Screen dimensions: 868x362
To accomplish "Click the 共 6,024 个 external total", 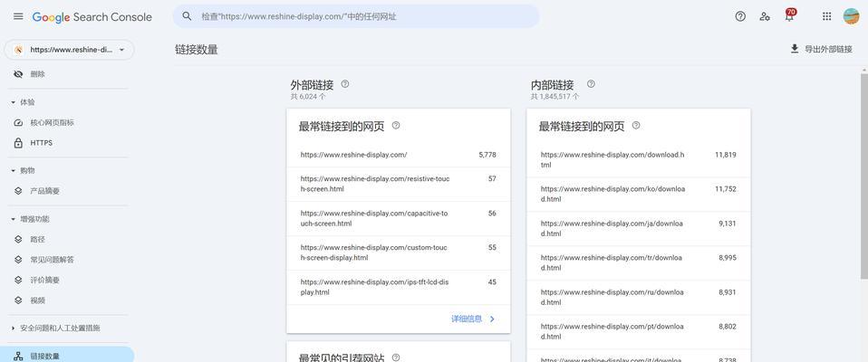I will tap(308, 96).
